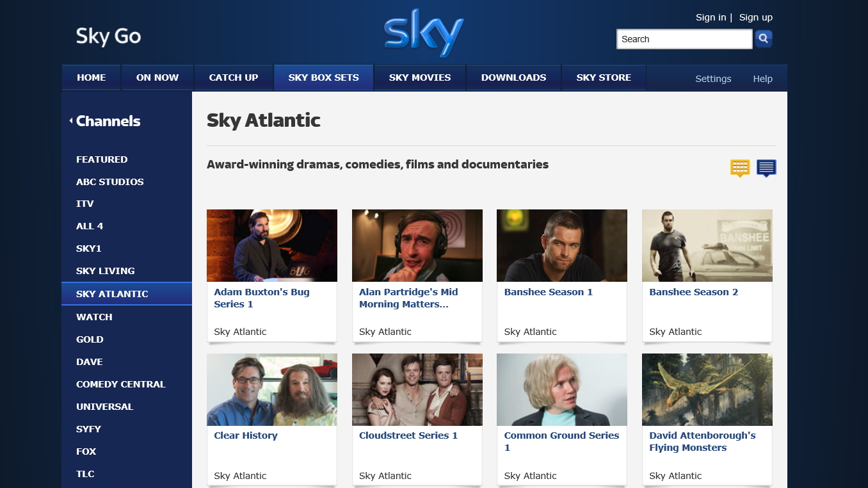Click Clear History title link
Image resolution: width=868 pixels, height=488 pixels.
pyautogui.click(x=246, y=435)
